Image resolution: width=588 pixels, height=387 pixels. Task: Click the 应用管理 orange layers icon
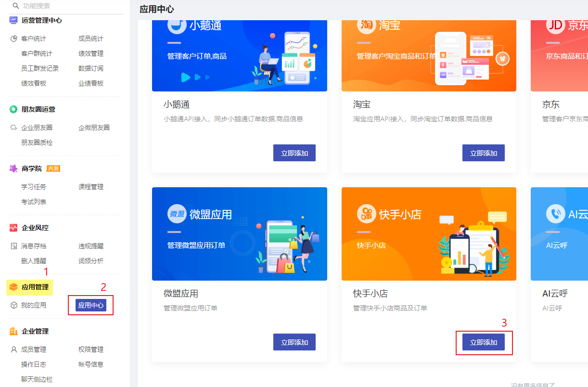13,287
